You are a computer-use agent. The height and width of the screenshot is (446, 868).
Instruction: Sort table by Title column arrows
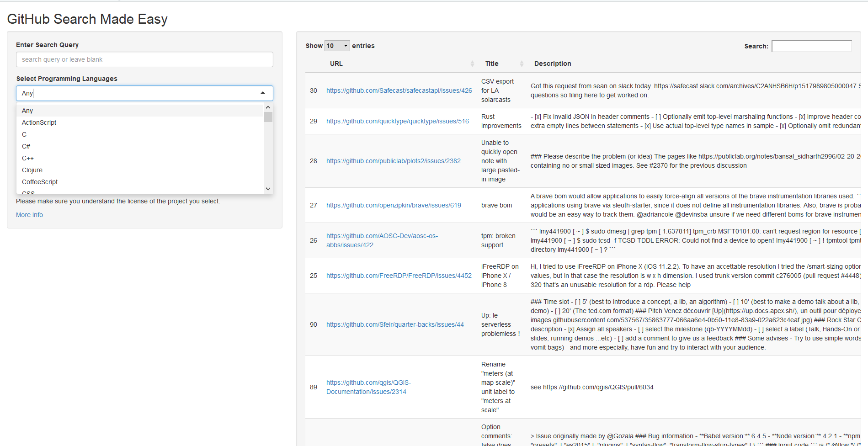(522, 64)
